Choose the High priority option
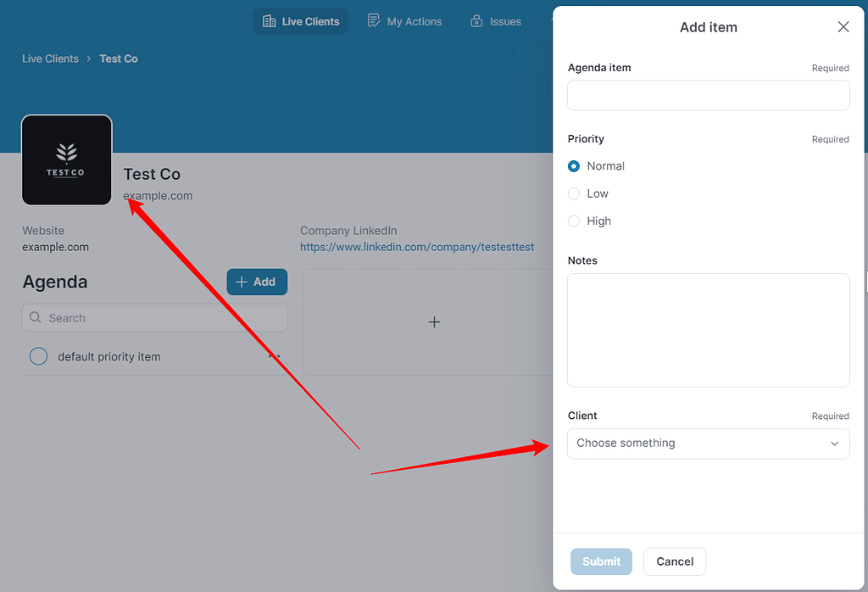The width and height of the screenshot is (868, 592). click(x=573, y=221)
